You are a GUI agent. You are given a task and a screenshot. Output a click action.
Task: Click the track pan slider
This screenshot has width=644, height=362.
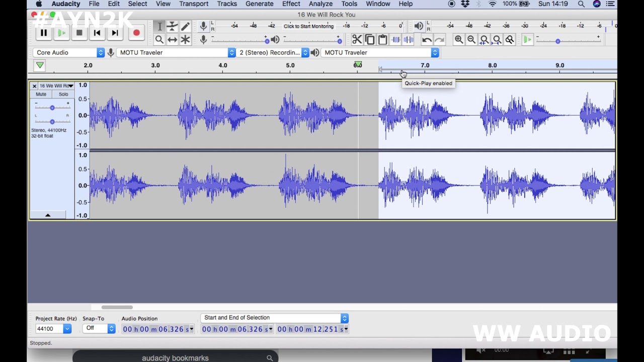[52, 121]
